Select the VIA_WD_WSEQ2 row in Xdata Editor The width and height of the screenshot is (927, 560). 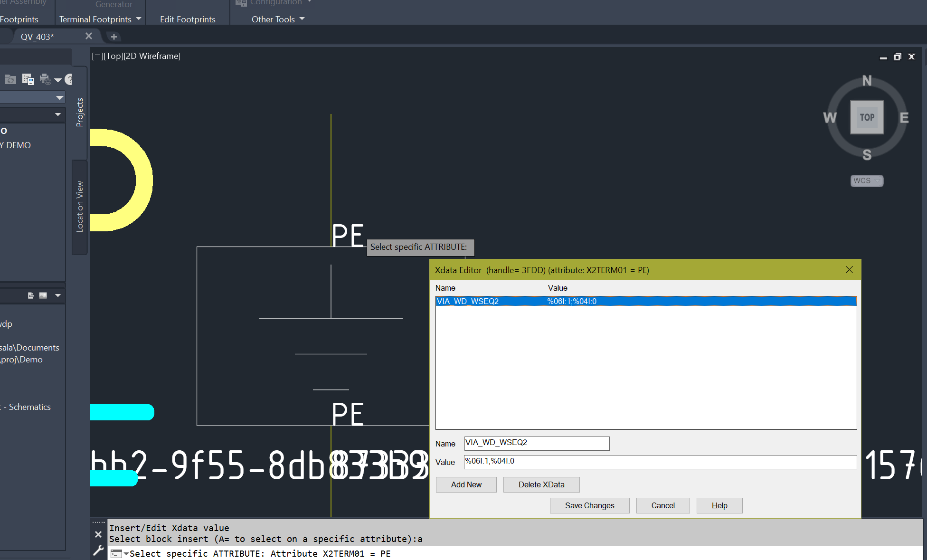tap(522, 301)
